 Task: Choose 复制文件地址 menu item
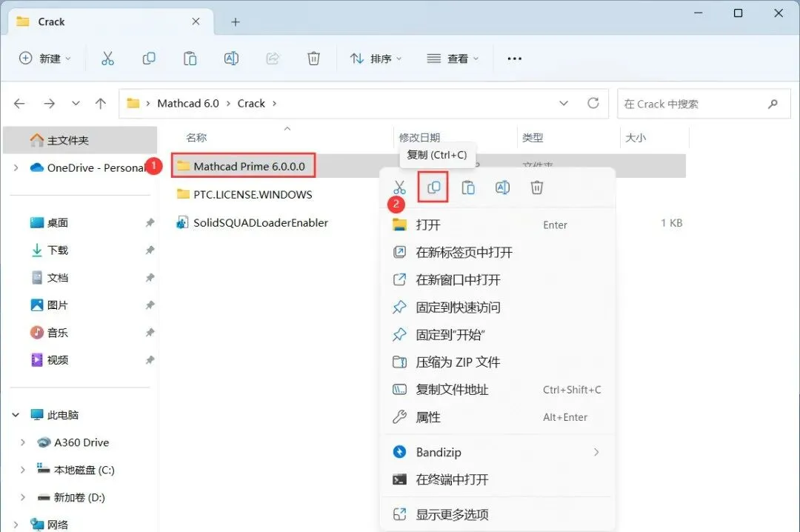coord(498,390)
